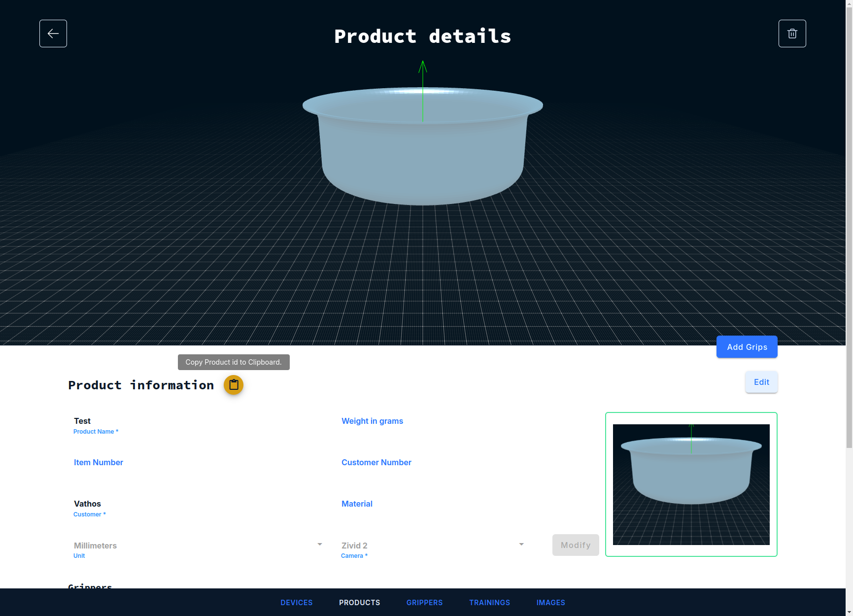Image resolution: width=853 pixels, height=616 pixels.
Task: Expand the Unit dropdown arrow
Action: 320,545
